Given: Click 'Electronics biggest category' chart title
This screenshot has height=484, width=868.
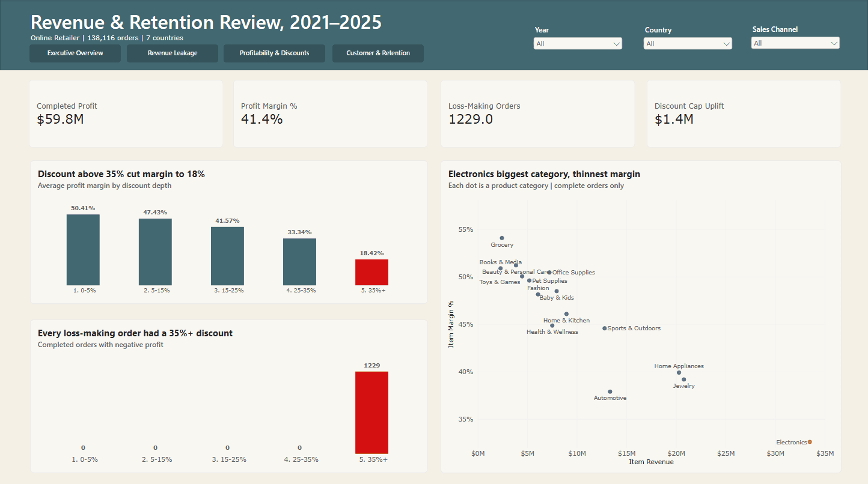Looking at the screenshot, I should coord(544,174).
